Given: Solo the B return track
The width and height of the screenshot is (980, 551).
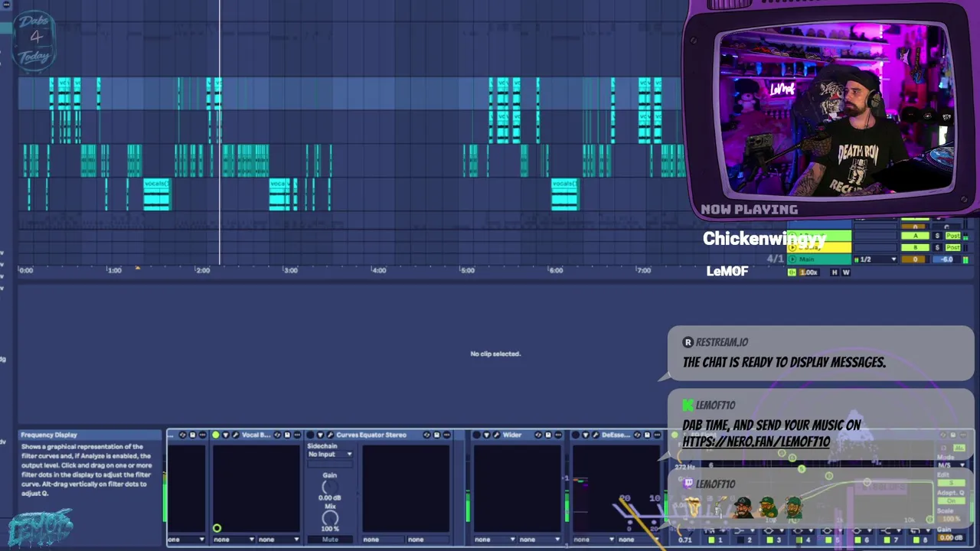Looking at the screenshot, I should point(937,247).
